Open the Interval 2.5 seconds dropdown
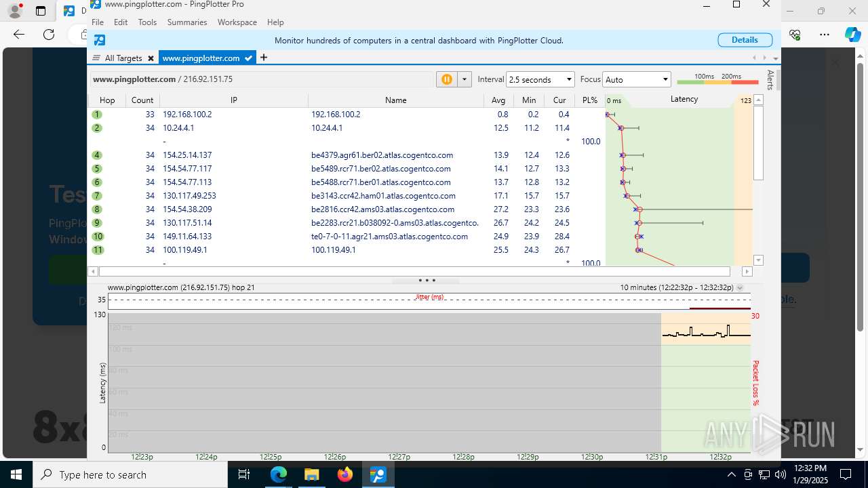Screen dimensions: 868x488 click(540, 79)
